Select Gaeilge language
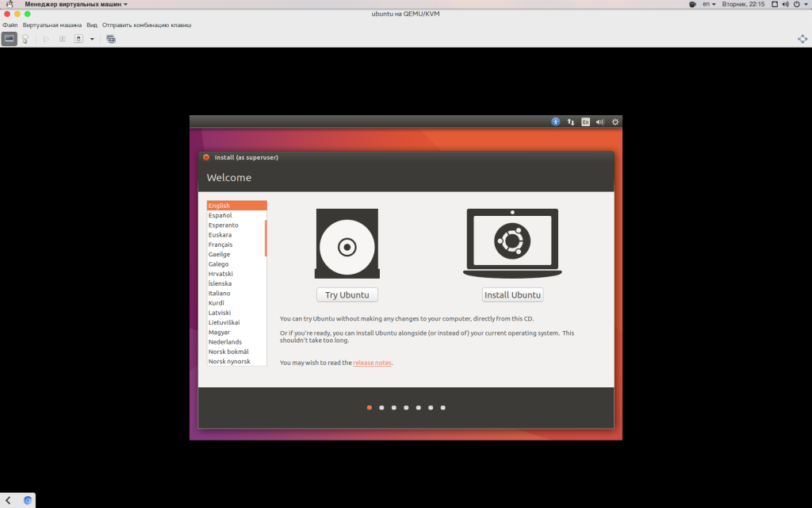This screenshot has width=812, height=508. click(236, 255)
